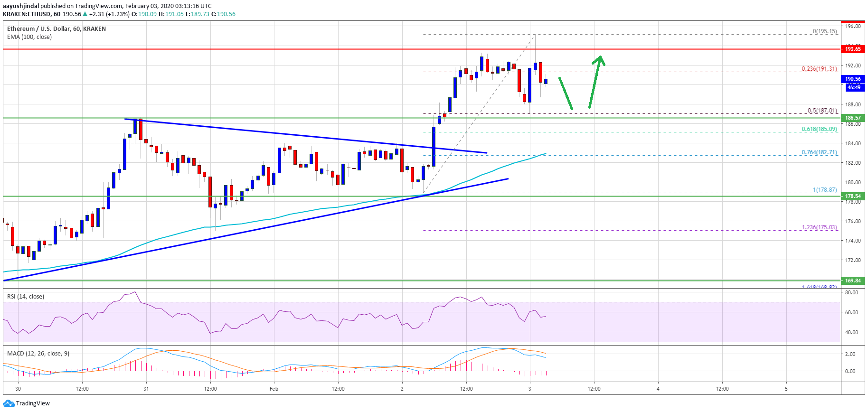Image resolution: width=868 pixels, height=412 pixels.
Task: Click the C:190.56 close value in header
Action: point(223,14)
